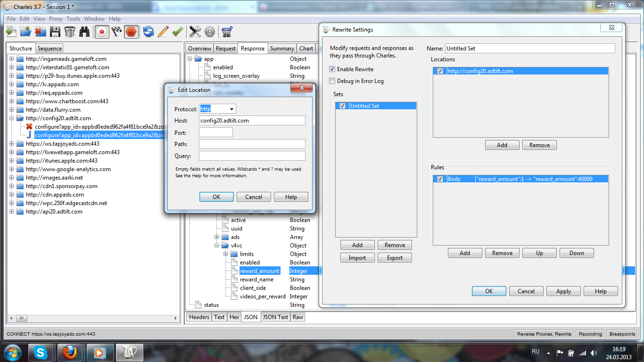Clear session with the trash can icon
The image size is (644, 362).
pos(70,32)
